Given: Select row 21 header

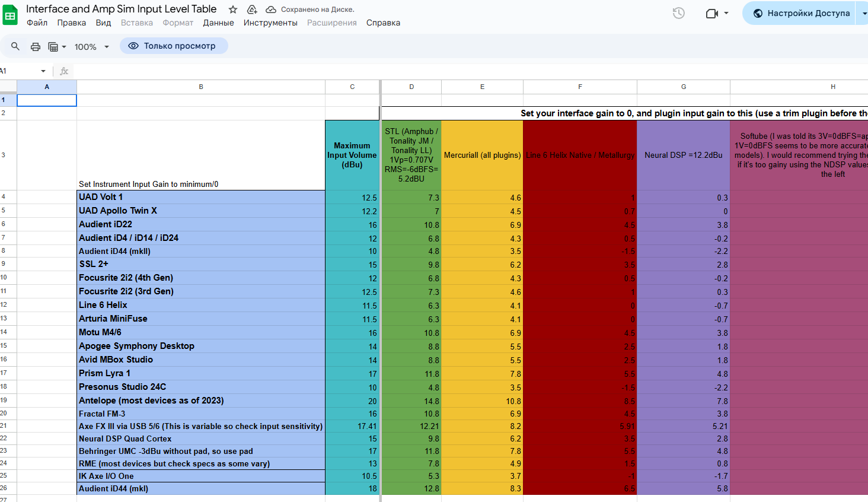Looking at the screenshot, I should pos(8,426).
